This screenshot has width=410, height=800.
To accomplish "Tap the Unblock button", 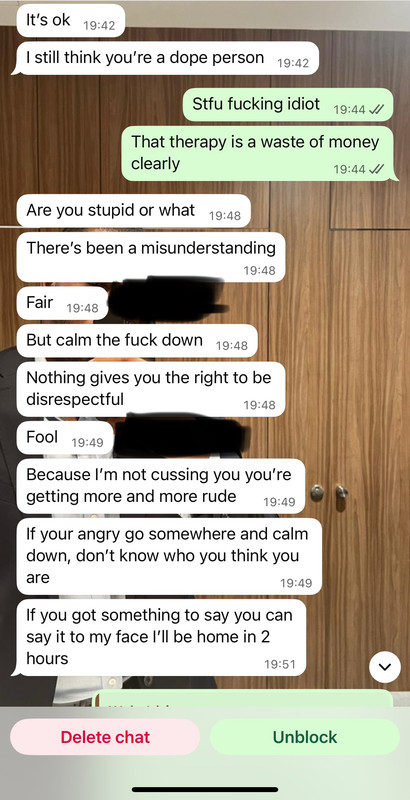I will click(x=304, y=737).
